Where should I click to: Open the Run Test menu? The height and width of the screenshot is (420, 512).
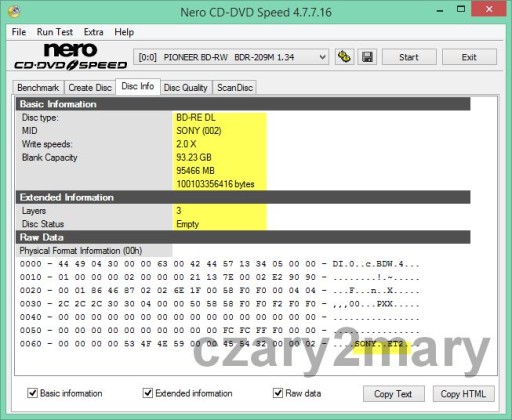click(x=55, y=32)
